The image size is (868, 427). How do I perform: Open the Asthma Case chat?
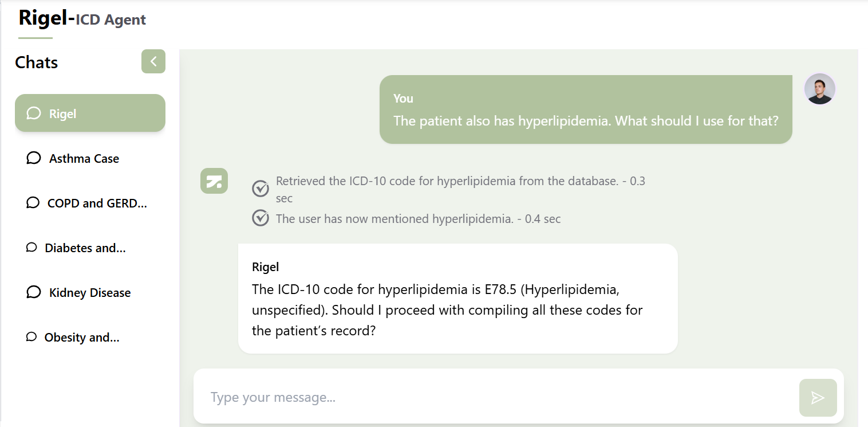90,158
